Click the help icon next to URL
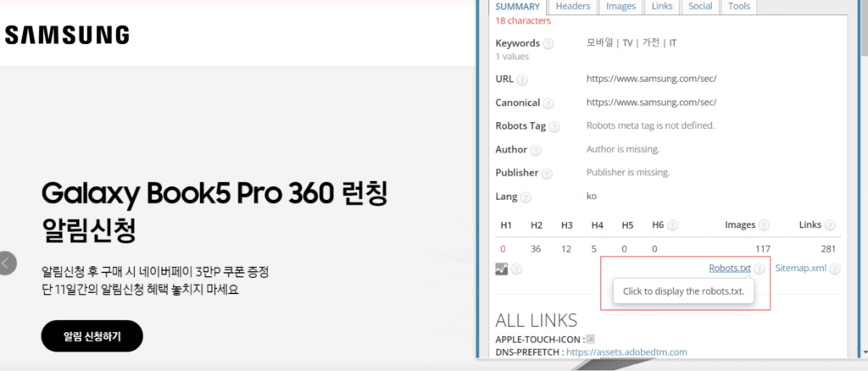Screen dimensions: 868x371 coord(521,80)
